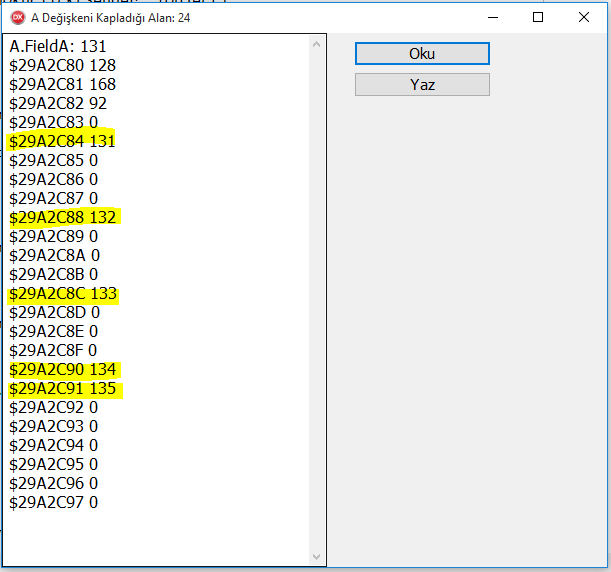Maximize the window
The image size is (611, 572).
538,17
